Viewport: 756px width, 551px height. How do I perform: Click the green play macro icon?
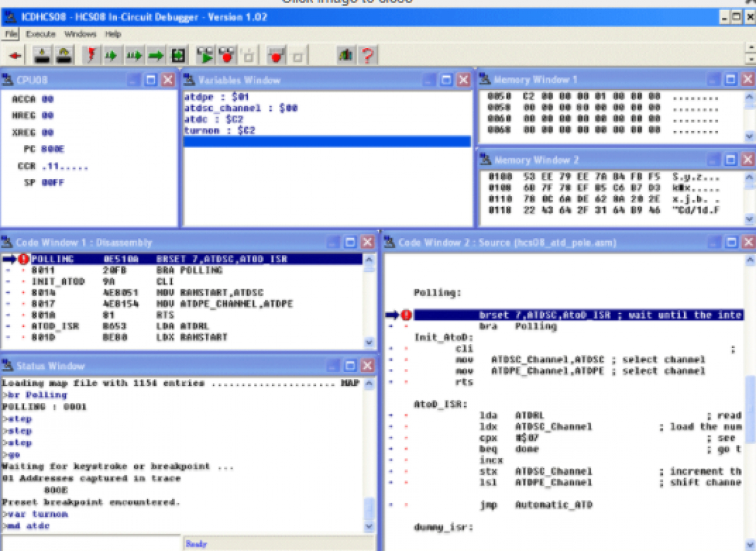pyautogui.click(x=205, y=56)
